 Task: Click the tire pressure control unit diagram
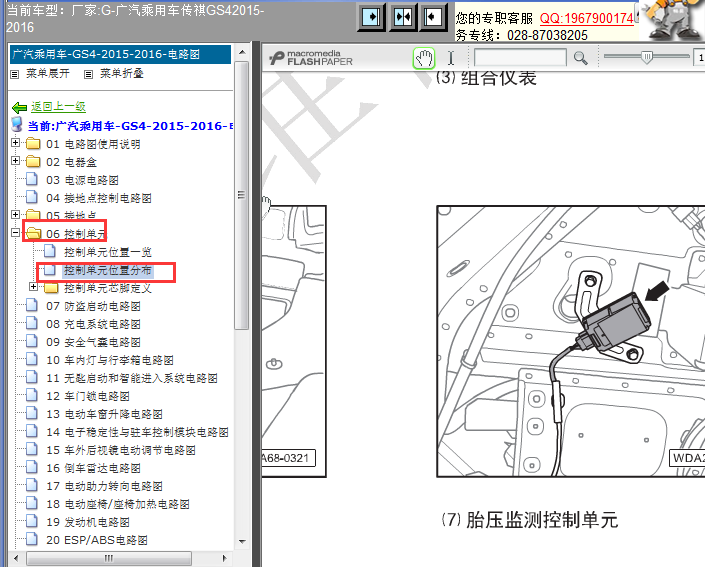pos(571,341)
